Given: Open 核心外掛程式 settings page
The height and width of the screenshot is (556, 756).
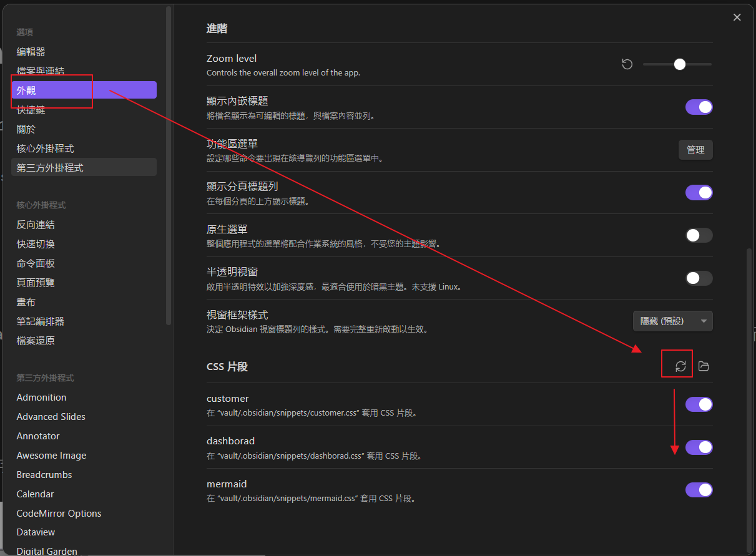Looking at the screenshot, I should (45, 149).
